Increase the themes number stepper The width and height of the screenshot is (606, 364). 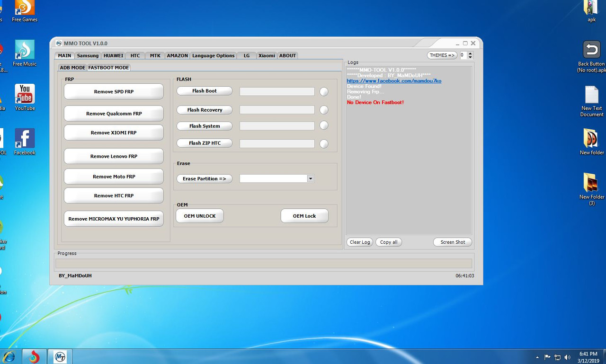[x=470, y=53]
